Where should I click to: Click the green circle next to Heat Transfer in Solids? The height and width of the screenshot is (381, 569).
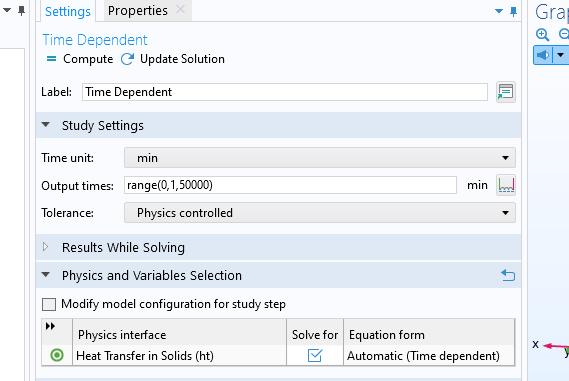(x=57, y=355)
